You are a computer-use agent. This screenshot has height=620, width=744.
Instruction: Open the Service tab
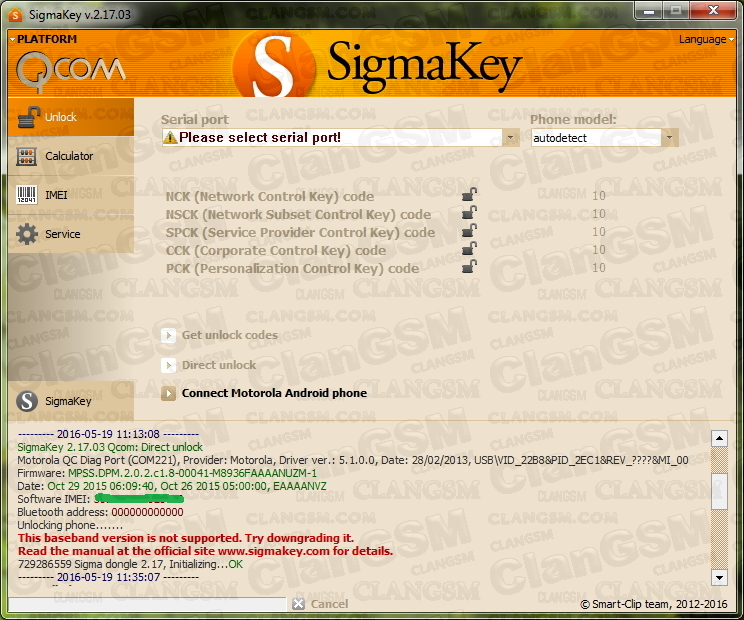click(71, 234)
